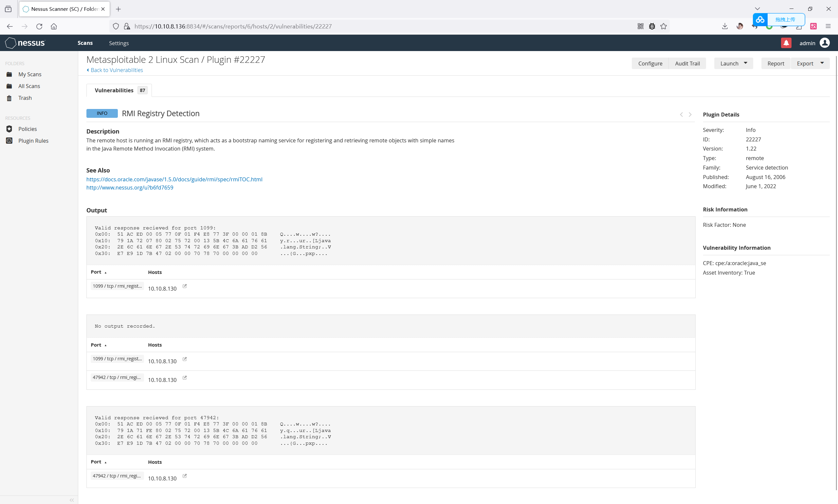Go to the next plugin arrow
This screenshot has width=838, height=504.
[x=690, y=115]
